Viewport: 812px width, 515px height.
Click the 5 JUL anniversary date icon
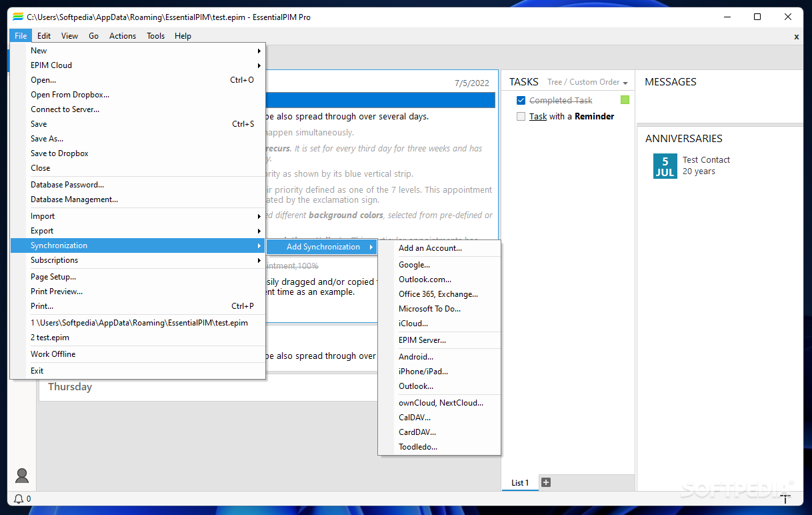[x=665, y=166]
